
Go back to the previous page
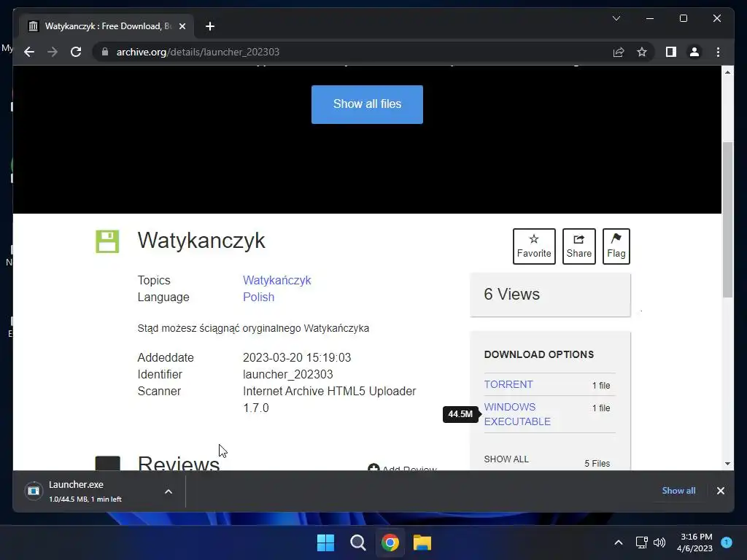pyautogui.click(x=29, y=52)
